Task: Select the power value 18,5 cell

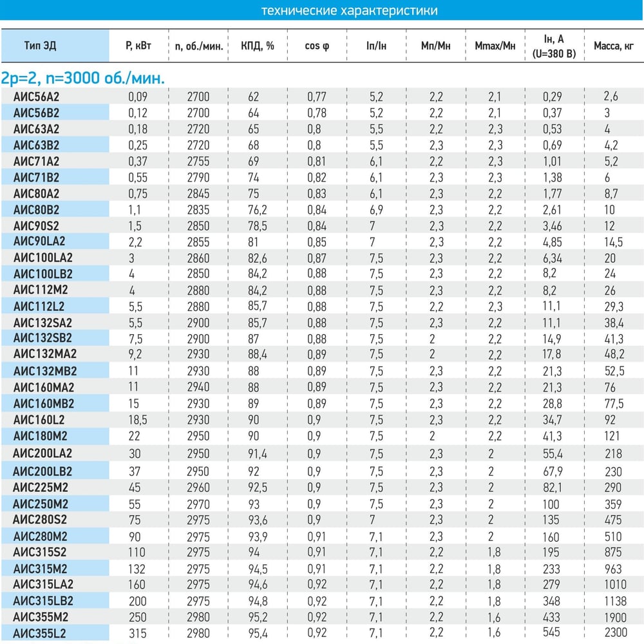Action: (138, 420)
